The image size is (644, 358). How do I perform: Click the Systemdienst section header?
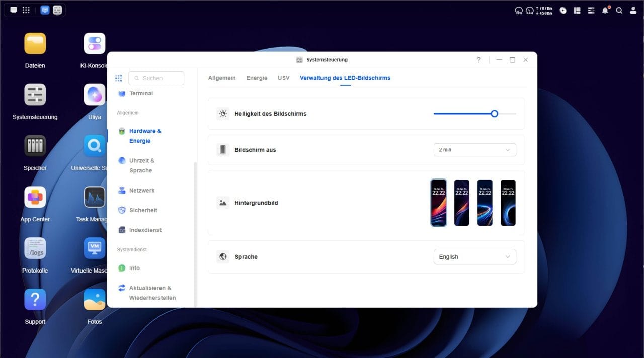(132, 250)
